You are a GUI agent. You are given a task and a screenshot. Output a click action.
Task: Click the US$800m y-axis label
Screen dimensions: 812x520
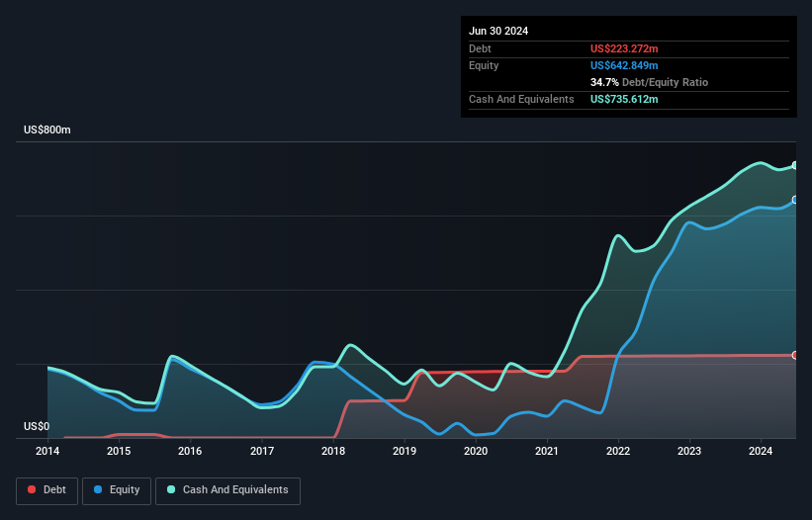point(47,130)
